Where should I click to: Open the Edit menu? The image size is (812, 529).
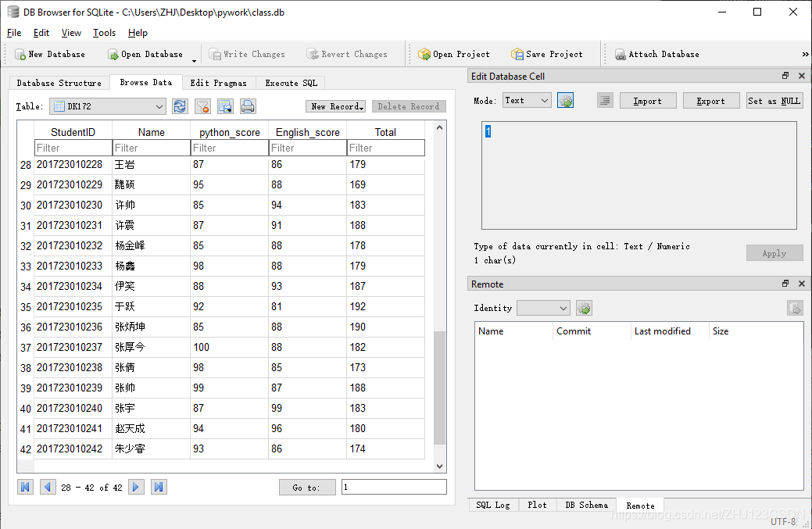(41, 33)
